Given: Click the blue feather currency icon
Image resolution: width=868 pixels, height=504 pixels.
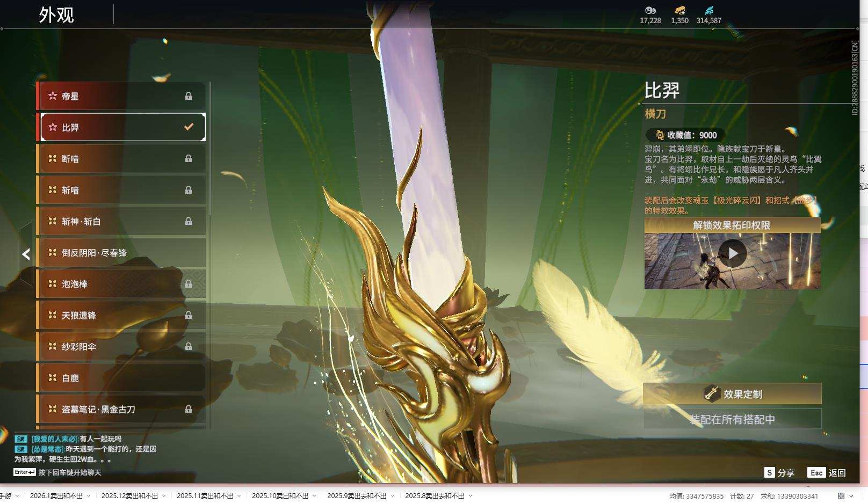Looking at the screenshot, I should [x=708, y=10].
